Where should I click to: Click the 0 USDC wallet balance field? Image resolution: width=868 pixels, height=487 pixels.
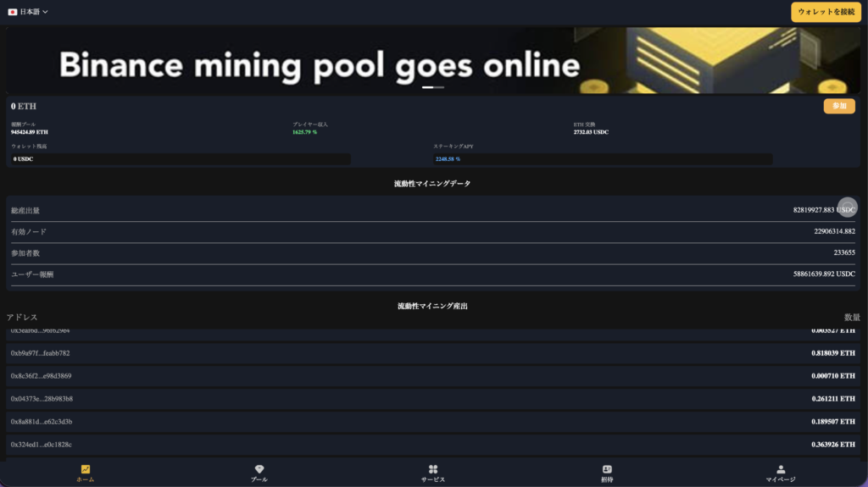click(181, 159)
